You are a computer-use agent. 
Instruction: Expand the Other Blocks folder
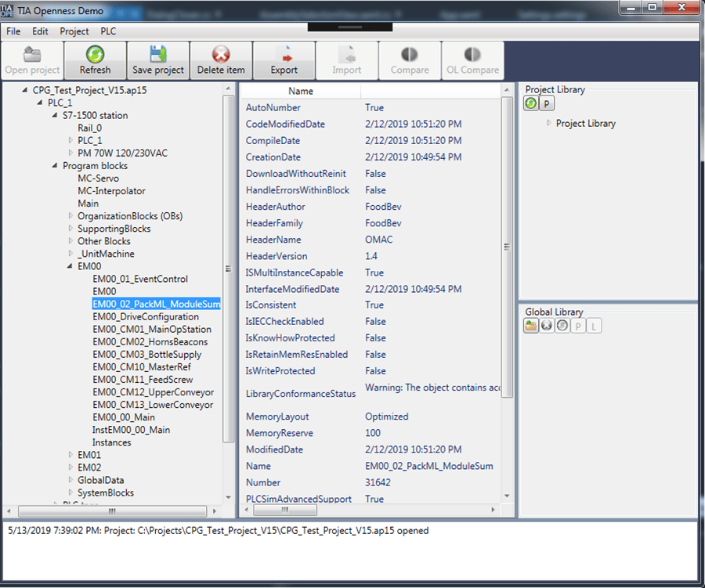70,241
